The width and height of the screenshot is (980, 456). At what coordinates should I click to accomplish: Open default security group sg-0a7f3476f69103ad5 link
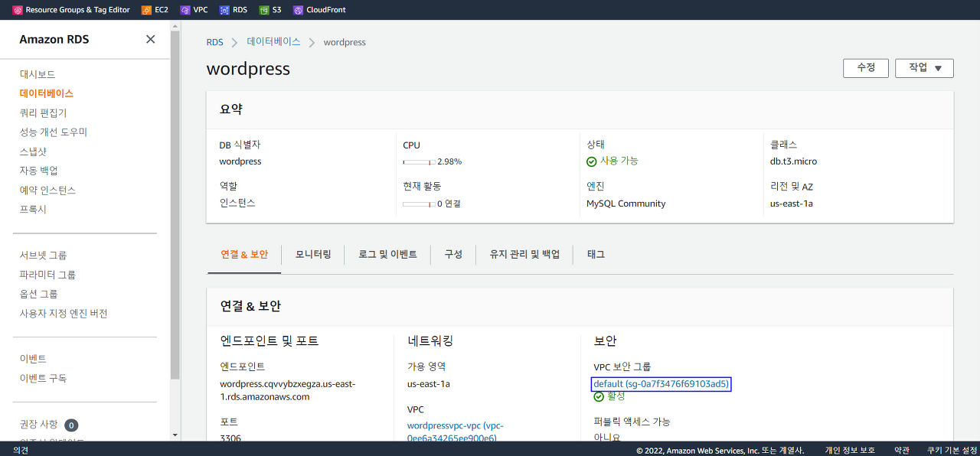[x=661, y=383]
